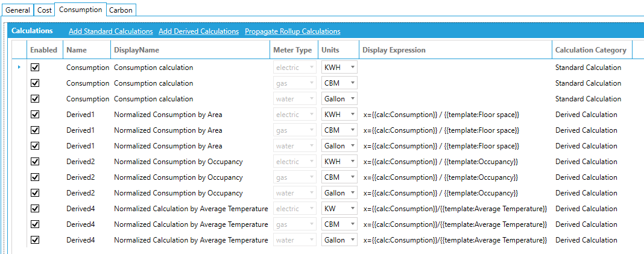Uncheck the electric Consumption calculation checkbox
This screenshot has height=254, width=644.
pyautogui.click(x=35, y=68)
